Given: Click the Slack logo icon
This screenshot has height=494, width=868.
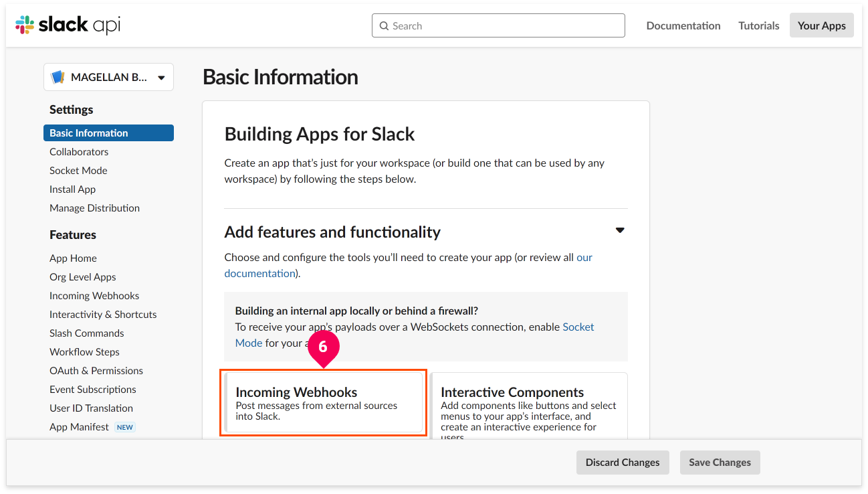Looking at the screenshot, I should pyautogui.click(x=25, y=25).
